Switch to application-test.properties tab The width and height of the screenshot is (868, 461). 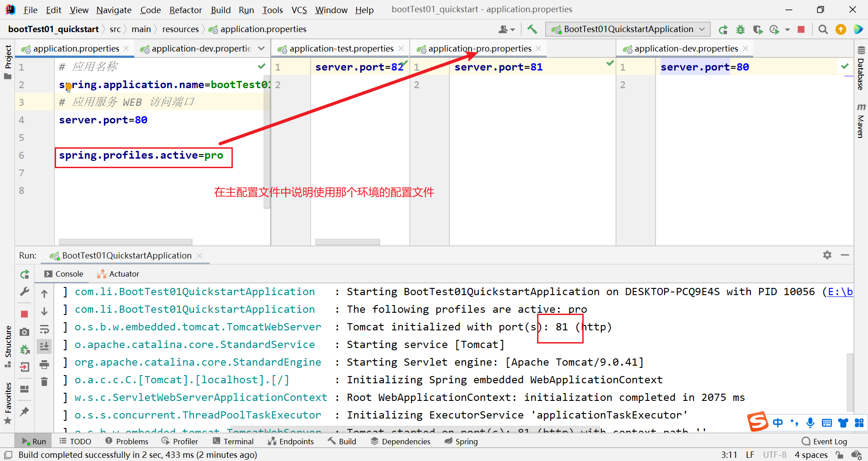(x=341, y=48)
